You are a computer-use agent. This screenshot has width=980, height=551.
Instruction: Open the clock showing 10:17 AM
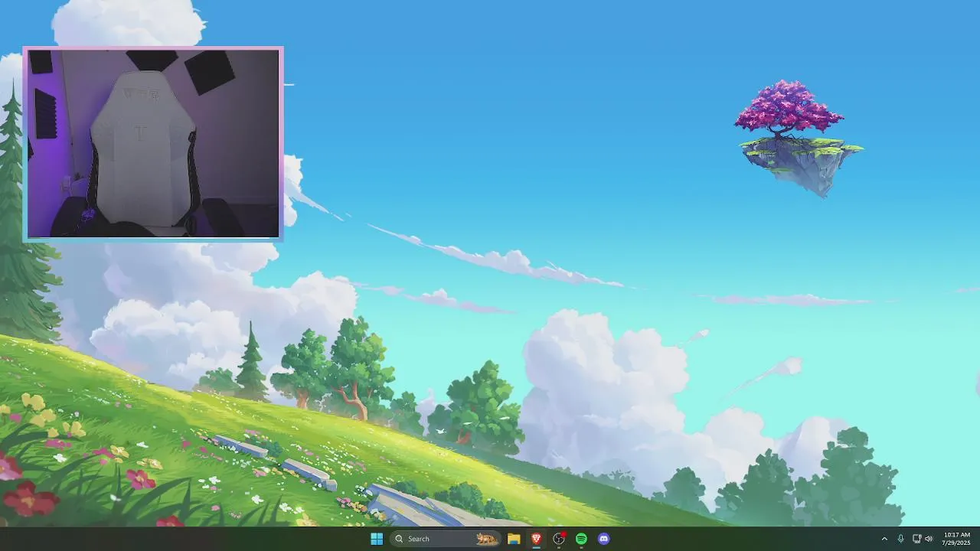click(x=956, y=539)
